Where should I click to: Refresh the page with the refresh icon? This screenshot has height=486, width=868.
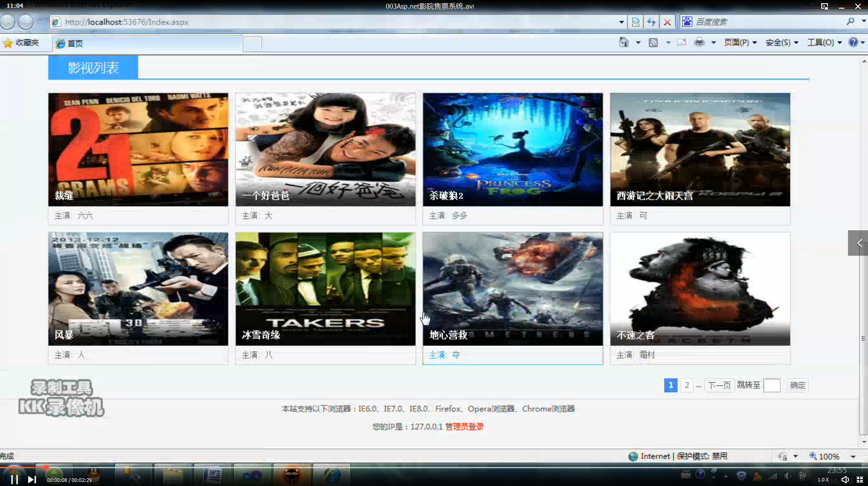click(x=651, y=22)
